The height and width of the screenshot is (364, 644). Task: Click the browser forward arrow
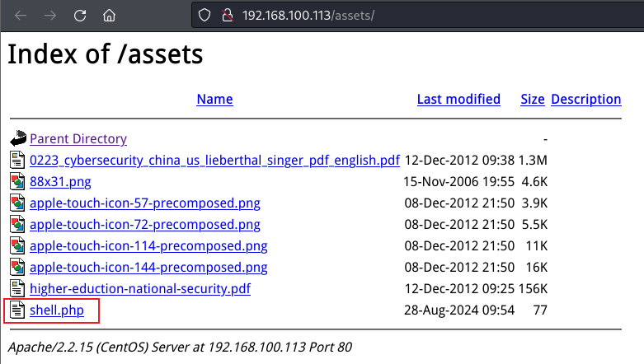coord(50,16)
